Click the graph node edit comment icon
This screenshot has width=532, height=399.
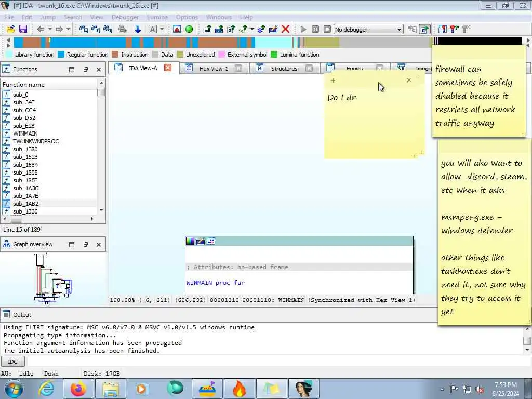pyautogui.click(x=201, y=241)
